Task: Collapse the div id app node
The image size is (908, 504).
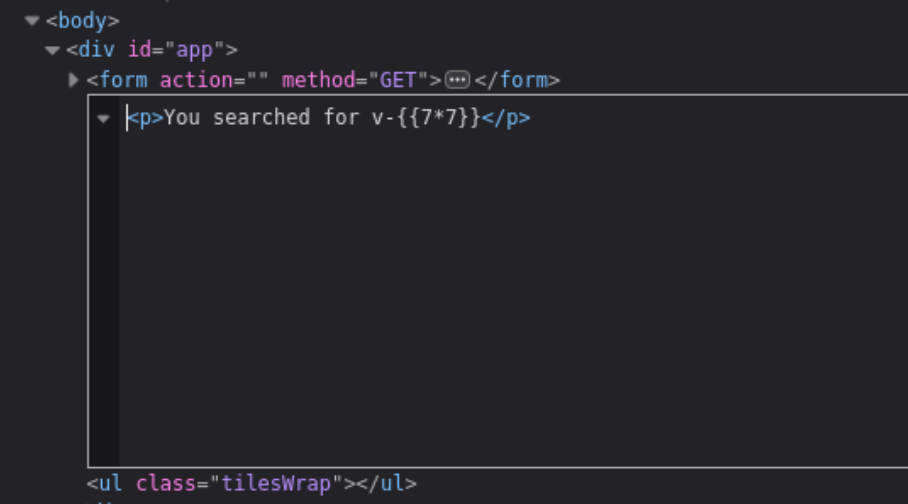Action: coord(53,50)
